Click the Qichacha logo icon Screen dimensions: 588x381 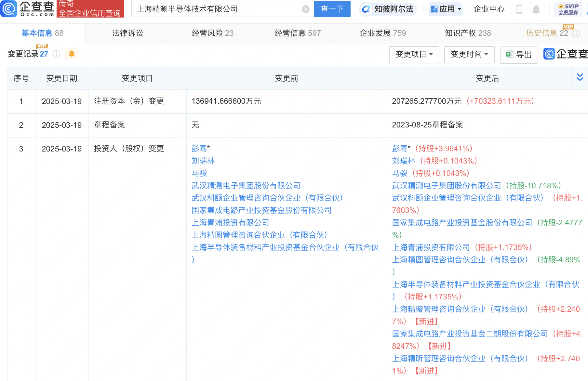click(9, 9)
